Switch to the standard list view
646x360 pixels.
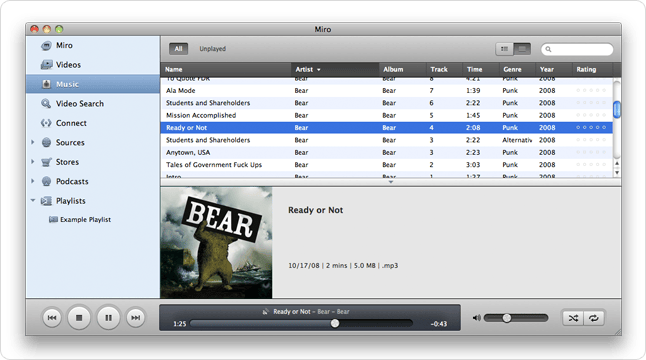504,49
